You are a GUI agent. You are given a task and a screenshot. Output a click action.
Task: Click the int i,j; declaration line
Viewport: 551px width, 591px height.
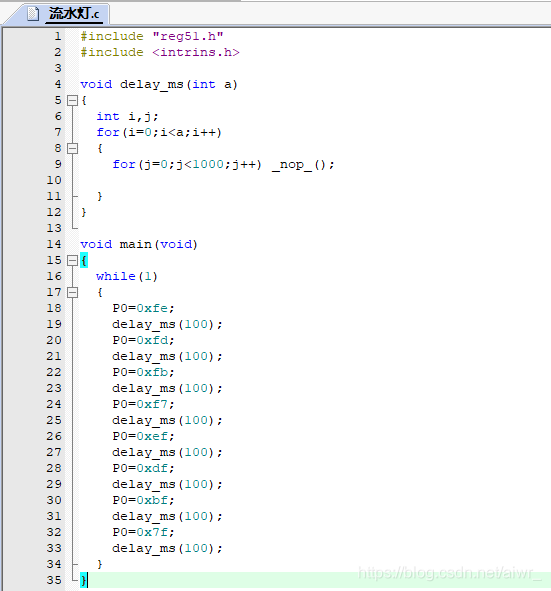coord(127,116)
